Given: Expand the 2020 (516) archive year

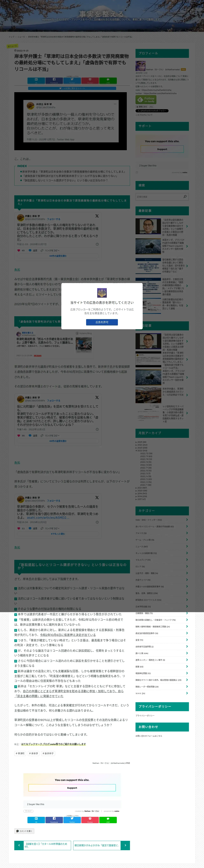Looking at the screenshot, I should (x=136, y=491).
